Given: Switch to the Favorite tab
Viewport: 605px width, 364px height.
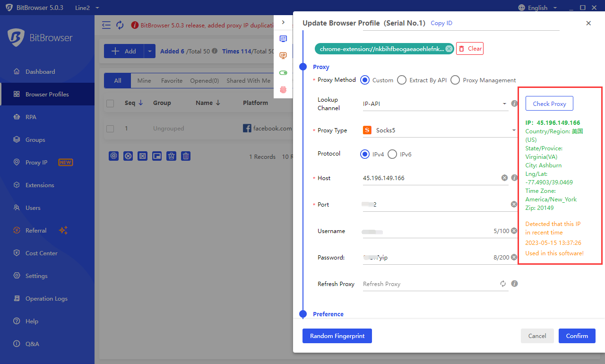Looking at the screenshot, I should 172,80.
